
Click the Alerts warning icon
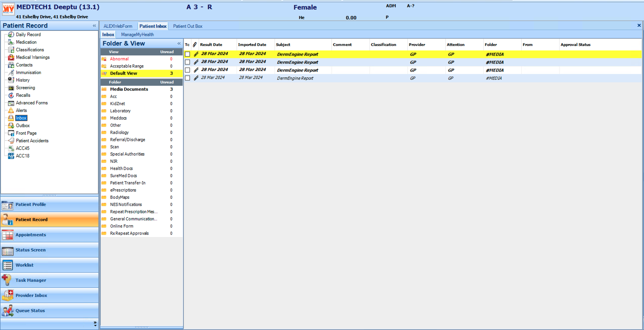11,110
